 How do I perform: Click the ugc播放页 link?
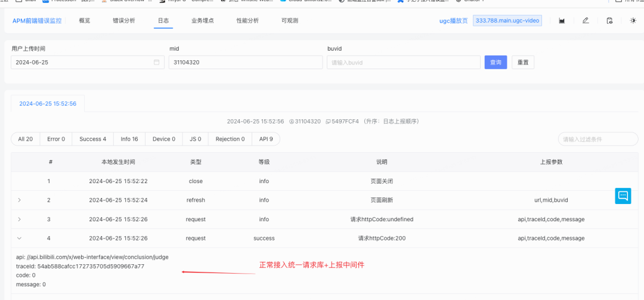[x=453, y=20]
